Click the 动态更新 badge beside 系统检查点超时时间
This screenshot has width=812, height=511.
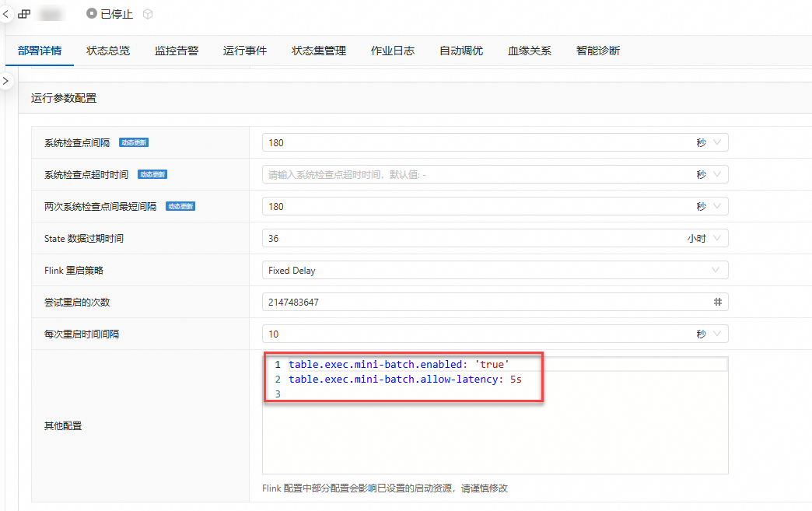[152, 174]
